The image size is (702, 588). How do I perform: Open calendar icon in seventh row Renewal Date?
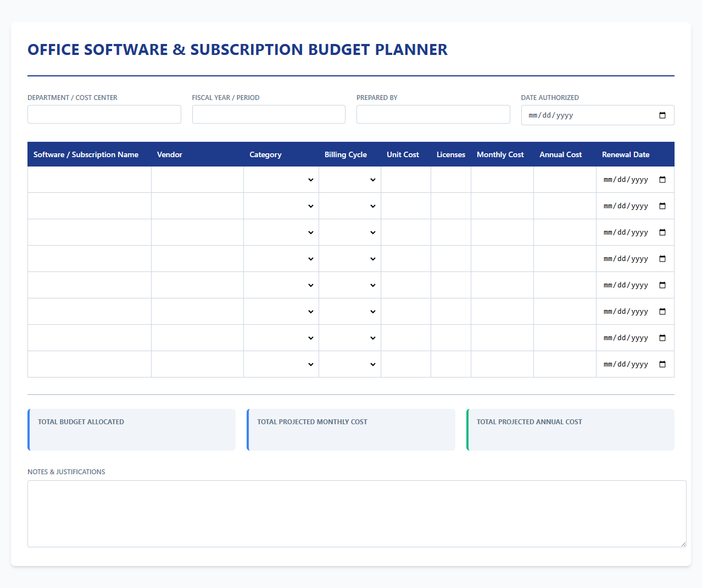pos(662,338)
